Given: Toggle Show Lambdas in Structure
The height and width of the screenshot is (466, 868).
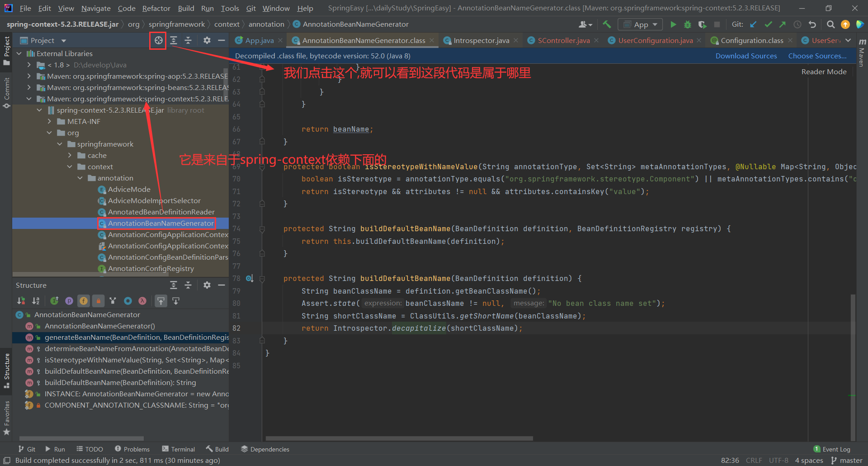Looking at the screenshot, I should pyautogui.click(x=142, y=301).
